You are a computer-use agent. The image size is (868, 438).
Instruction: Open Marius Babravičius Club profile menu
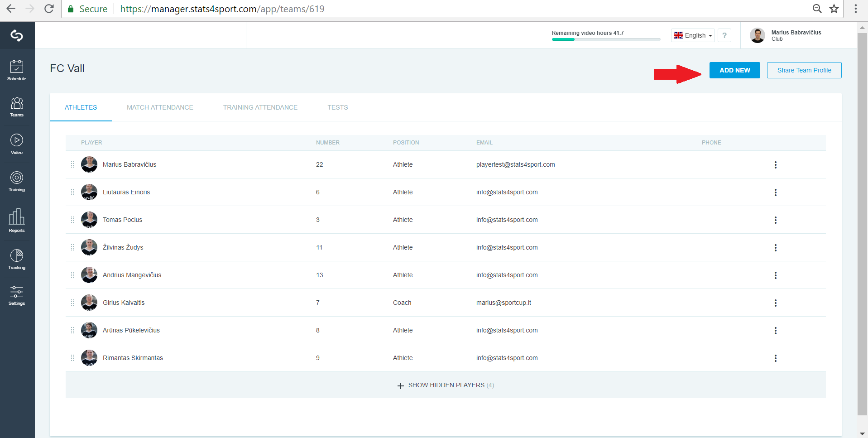(x=786, y=35)
